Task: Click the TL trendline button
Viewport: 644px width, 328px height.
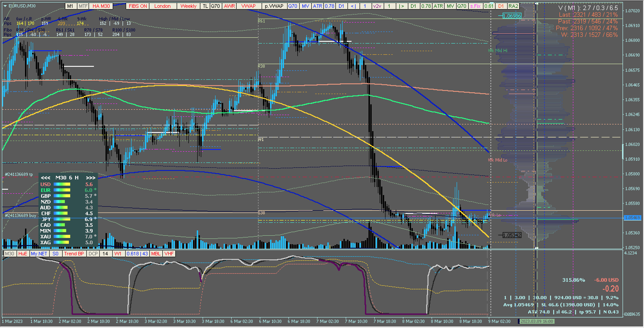Action: (x=205, y=6)
